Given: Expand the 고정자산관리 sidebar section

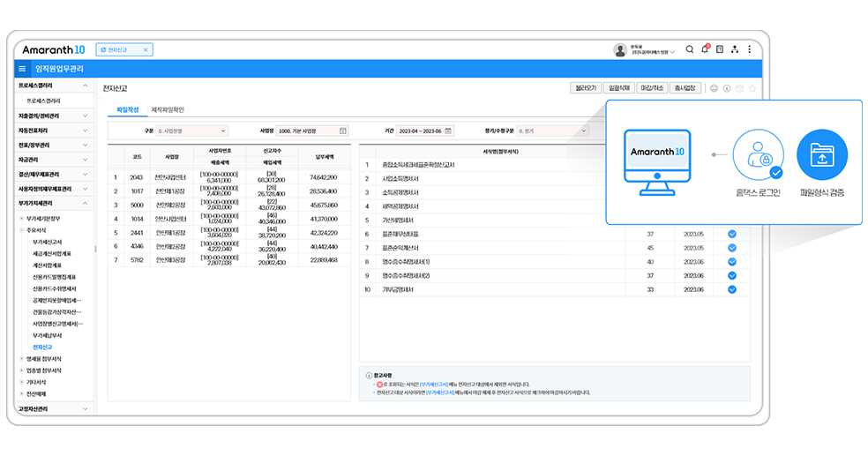Looking at the screenshot, I should coord(85,409).
